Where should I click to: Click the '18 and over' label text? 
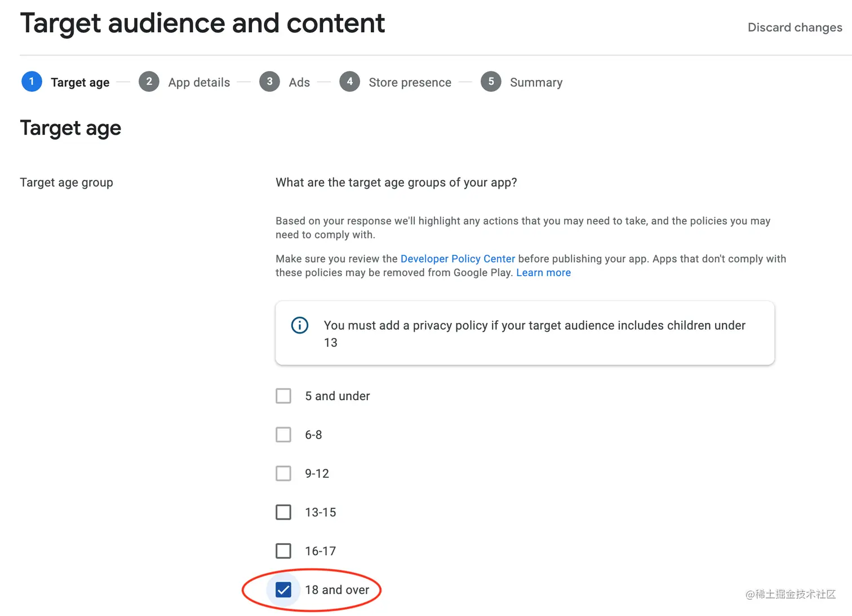point(337,590)
